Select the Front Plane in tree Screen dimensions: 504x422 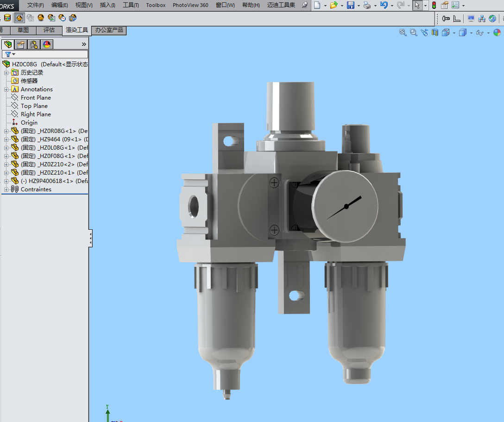coord(36,98)
